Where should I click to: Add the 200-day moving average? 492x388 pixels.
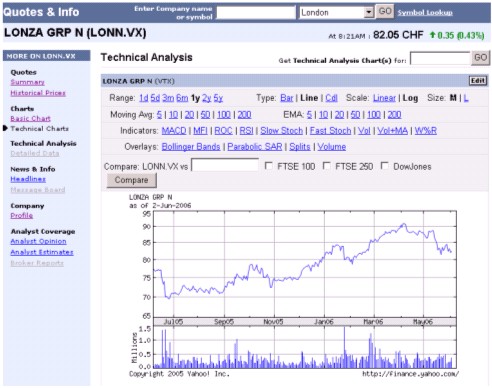coord(244,115)
